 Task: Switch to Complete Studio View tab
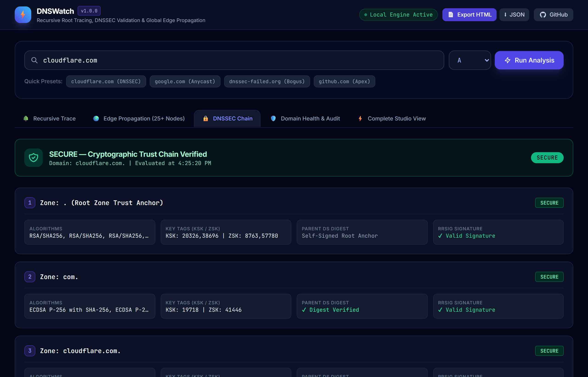pos(392,118)
